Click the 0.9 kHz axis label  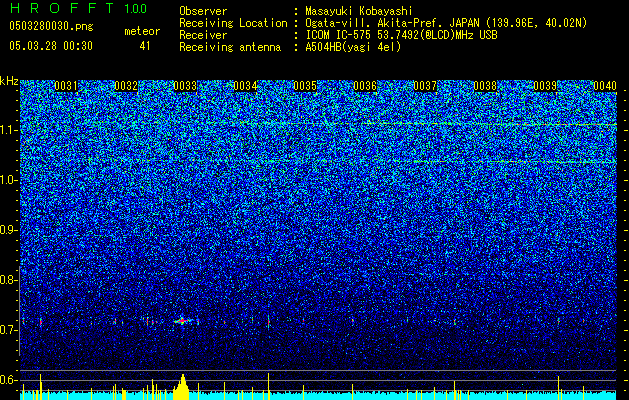point(8,230)
